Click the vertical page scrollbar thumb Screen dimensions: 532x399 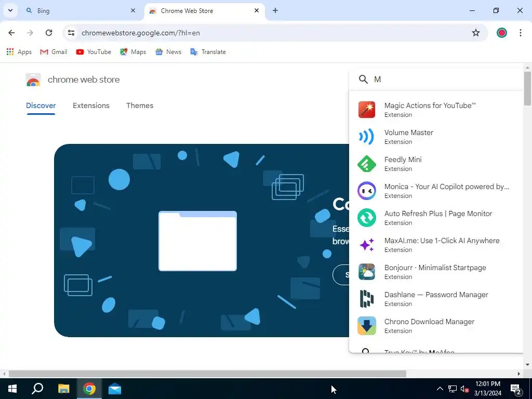(x=527, y=88)
